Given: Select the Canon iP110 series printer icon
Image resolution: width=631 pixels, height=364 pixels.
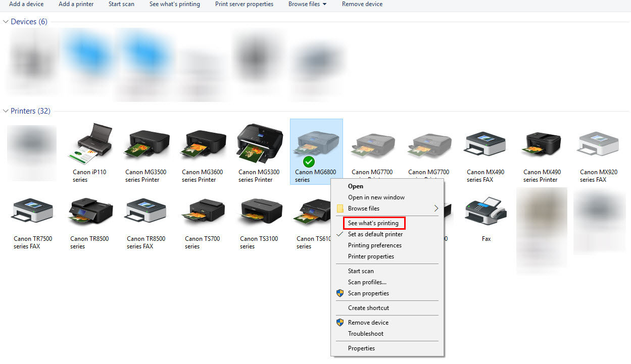Looking at the screenshot, I should pos(89,143).
